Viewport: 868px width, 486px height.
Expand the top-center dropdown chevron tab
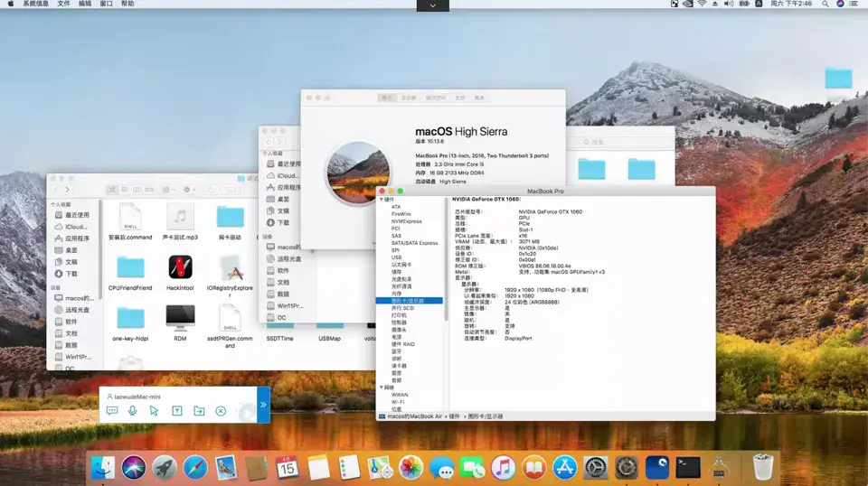coord(433,5)
